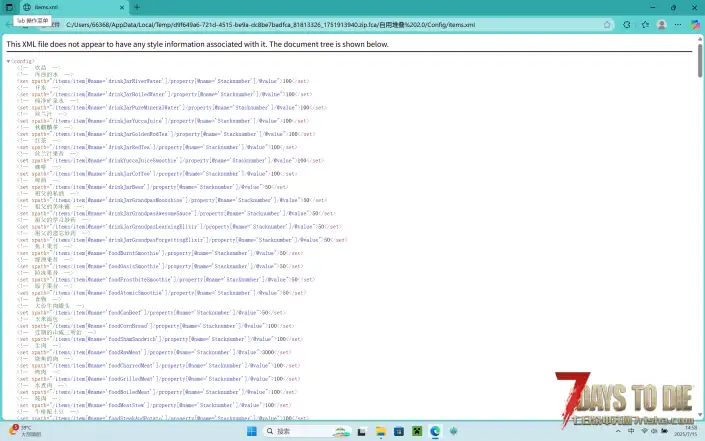This screenshot has width=705, height=441.
Task: Select the drinkJarRedTea set line
Action: click(157, 147)
